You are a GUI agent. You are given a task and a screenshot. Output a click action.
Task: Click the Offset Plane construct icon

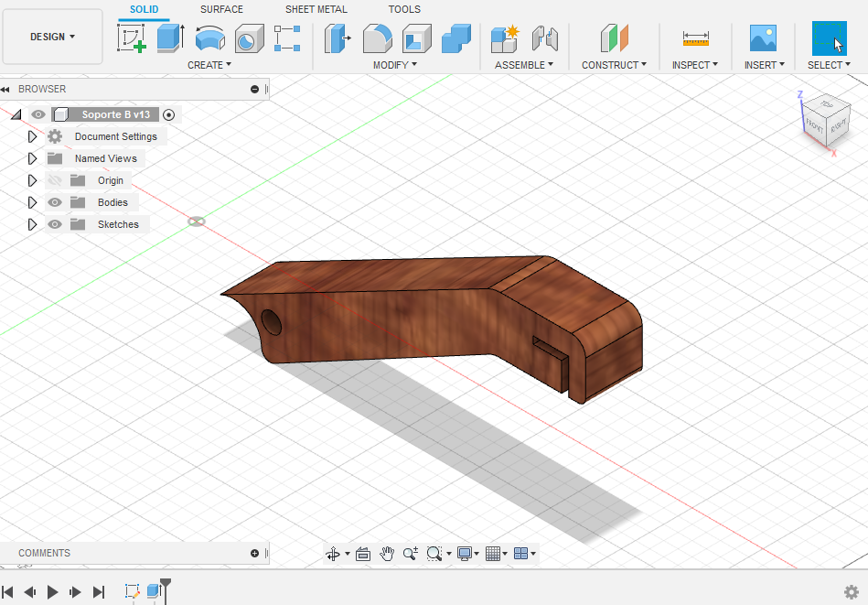click(615, 38)
